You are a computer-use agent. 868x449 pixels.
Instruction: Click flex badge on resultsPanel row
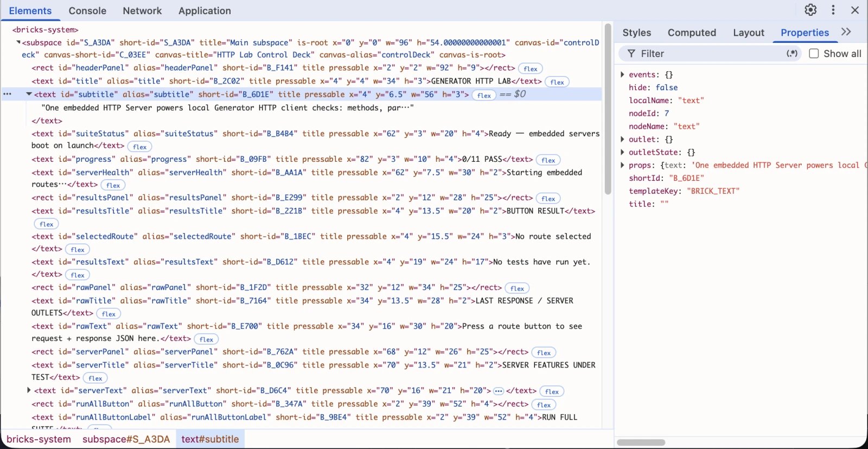pos(548,199)
